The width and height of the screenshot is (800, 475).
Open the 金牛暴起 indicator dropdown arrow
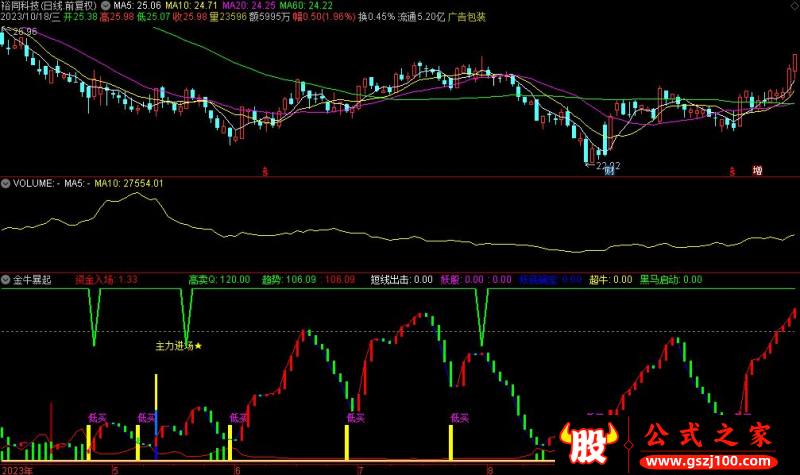[6, 280]
